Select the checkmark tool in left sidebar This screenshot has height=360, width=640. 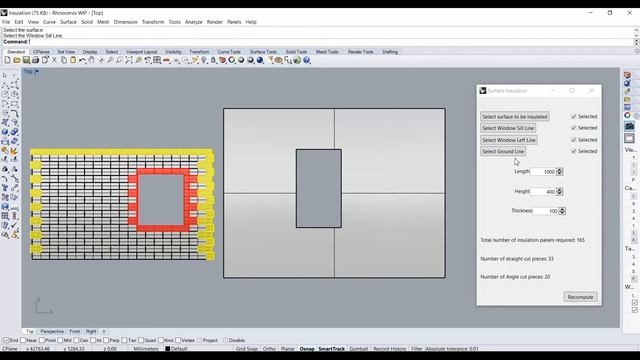(14, 225)
